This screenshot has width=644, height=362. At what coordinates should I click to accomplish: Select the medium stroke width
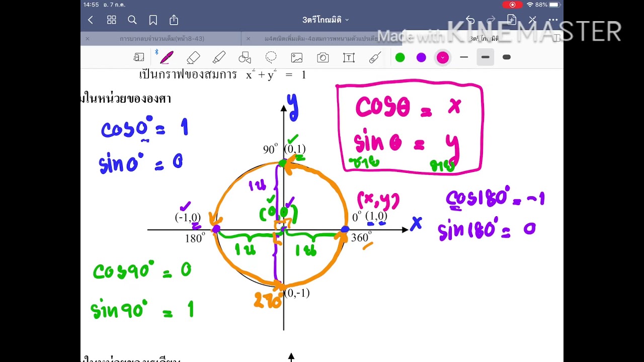point(485,57)
